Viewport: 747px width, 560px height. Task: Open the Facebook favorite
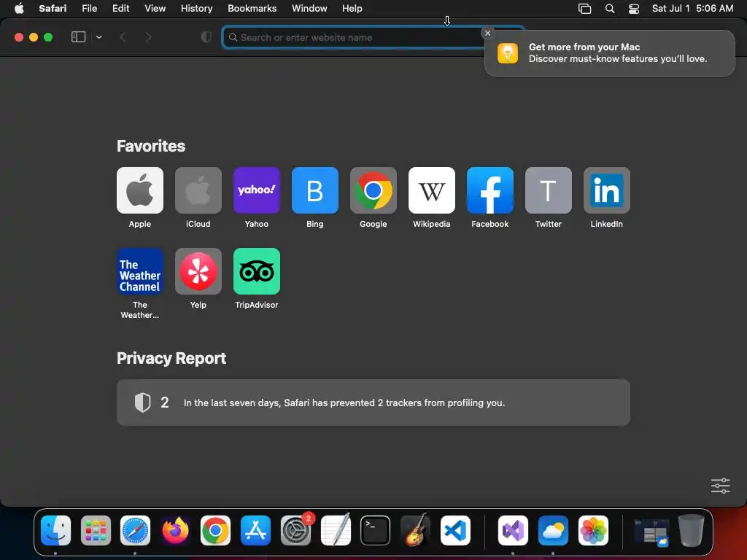pyautogui.click(x=489, y=190)
